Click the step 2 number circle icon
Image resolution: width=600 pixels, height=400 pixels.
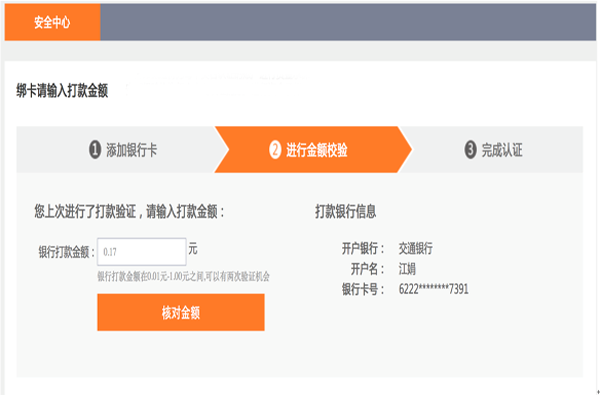(275, 150)
